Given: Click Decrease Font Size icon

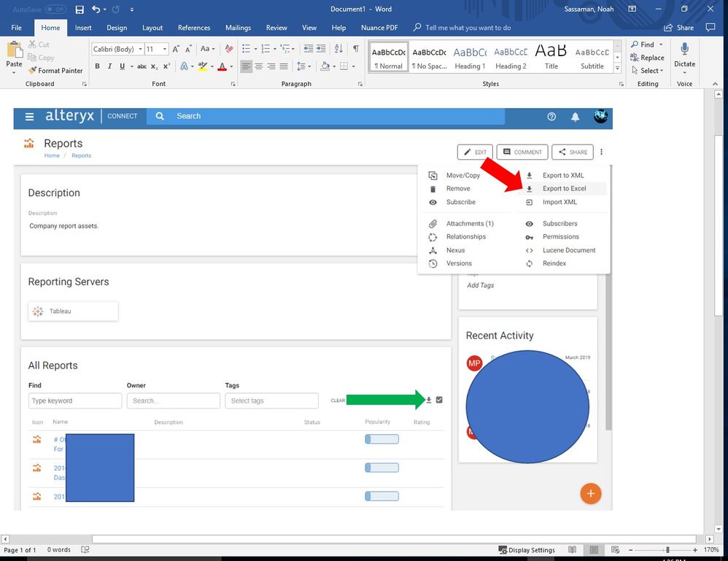Looking at the screenshot, I should tap(188, 49).
